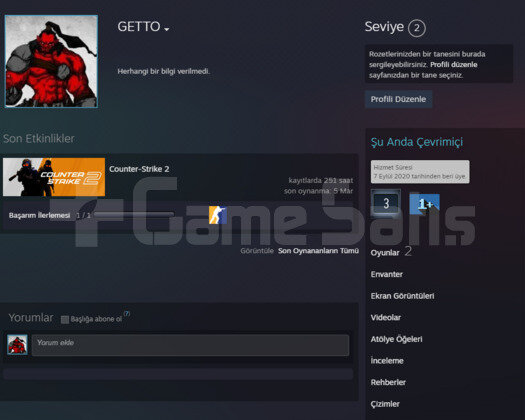
Task: Click the CS achievement icon
Action: click(218, 215)
